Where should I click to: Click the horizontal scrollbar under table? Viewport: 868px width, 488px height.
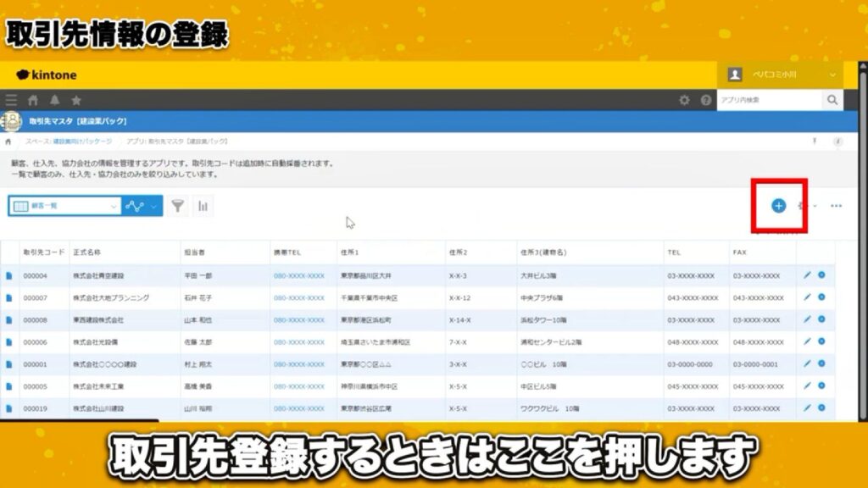pyautogui.click(x=79, y=421)
